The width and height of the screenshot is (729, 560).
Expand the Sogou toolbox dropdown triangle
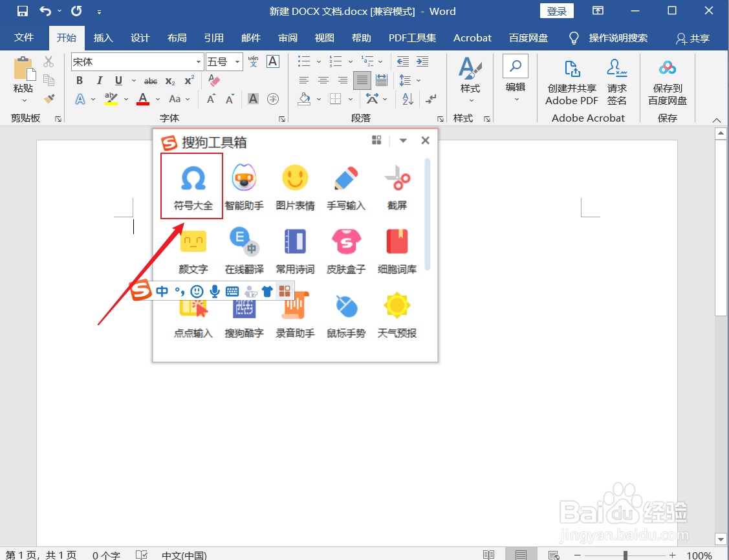coord(403,140)
